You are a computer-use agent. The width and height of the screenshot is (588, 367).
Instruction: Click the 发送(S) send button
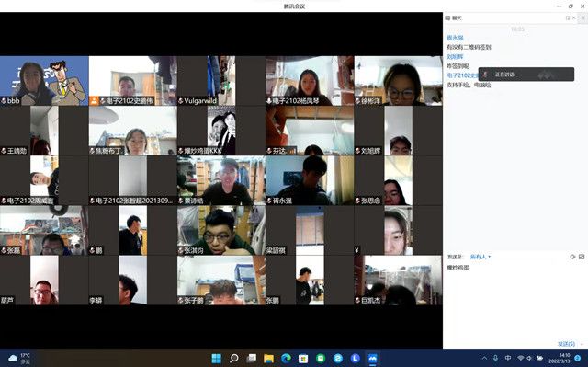coord(566,344)
